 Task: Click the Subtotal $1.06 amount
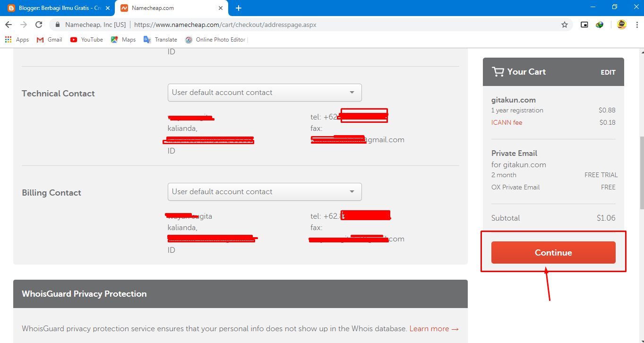[x=606, y=218]
